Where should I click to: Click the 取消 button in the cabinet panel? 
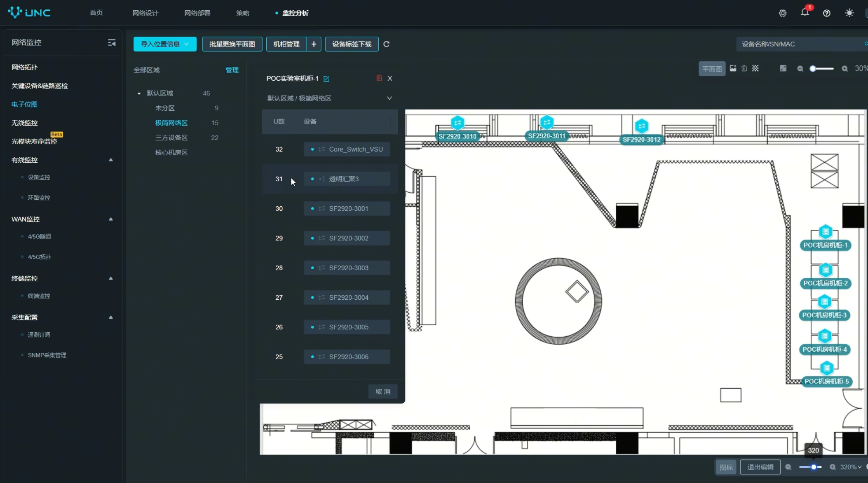pyautogui.click(x=382, y=391)
